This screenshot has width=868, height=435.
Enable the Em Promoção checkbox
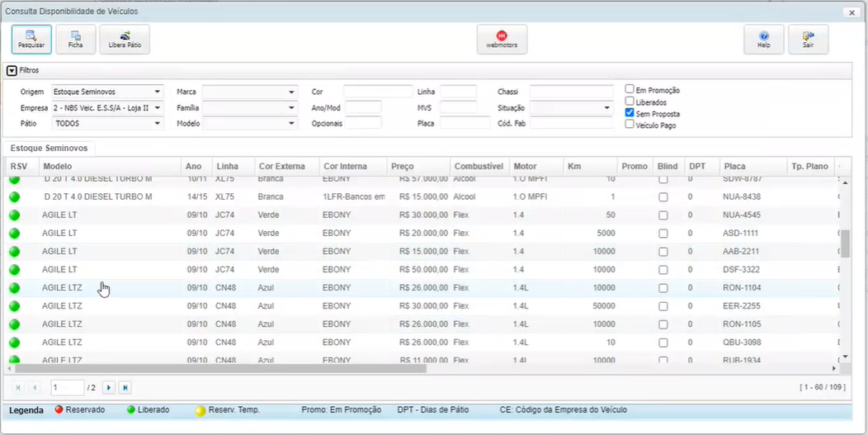click(630, 88)
